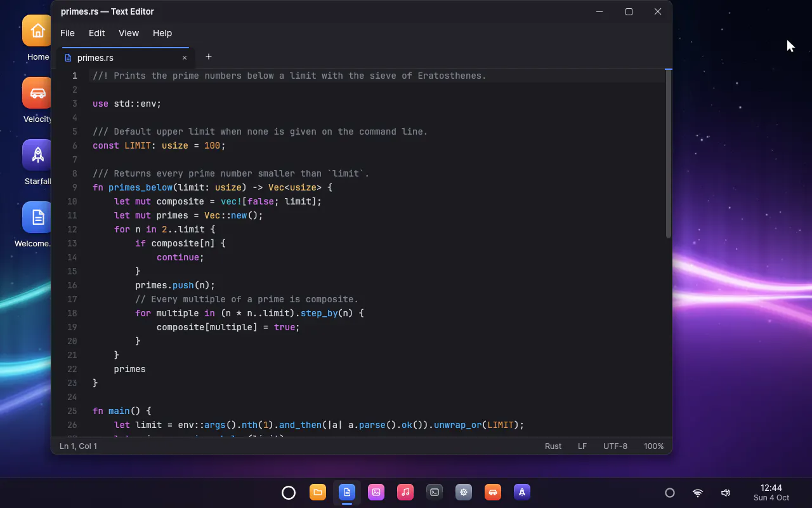The height and width of the screenshot is (508, 812).
Task: Minimize the Text Editor window
Action: (x=599, y=11)
